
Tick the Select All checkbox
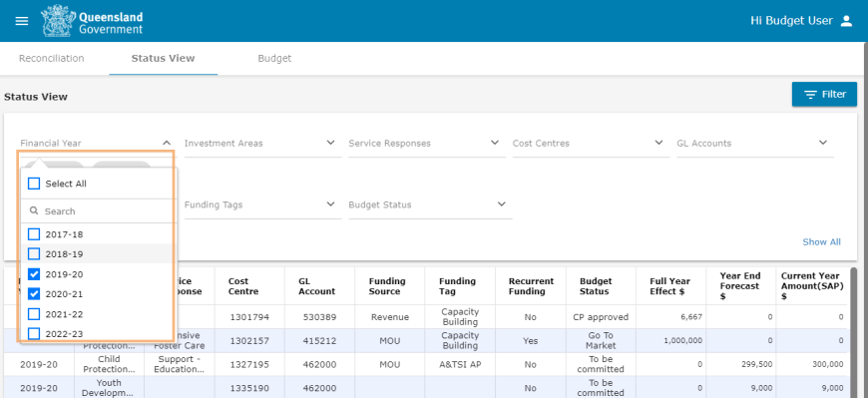(x=34, y=184)
